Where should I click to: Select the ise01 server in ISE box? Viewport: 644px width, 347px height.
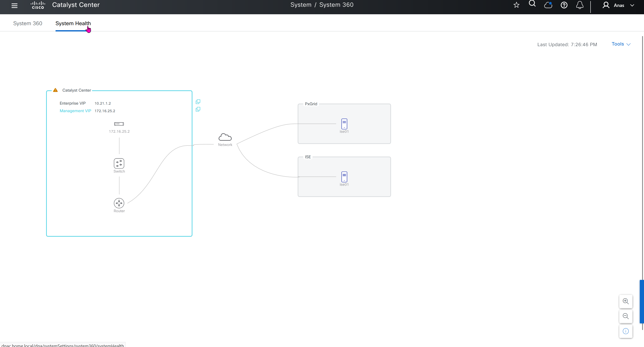pos(344,177)
